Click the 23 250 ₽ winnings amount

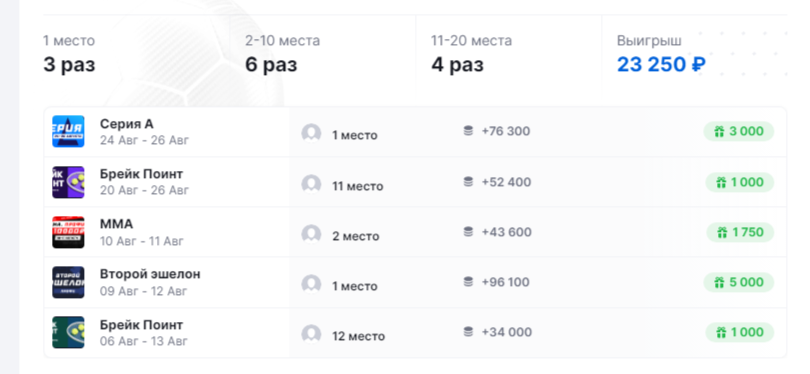661,65
